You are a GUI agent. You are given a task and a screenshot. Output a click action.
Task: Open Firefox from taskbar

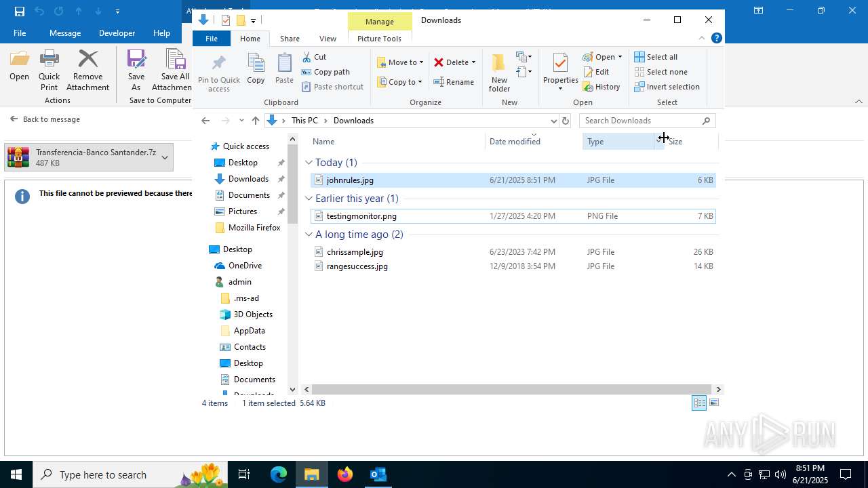[345, 474]
